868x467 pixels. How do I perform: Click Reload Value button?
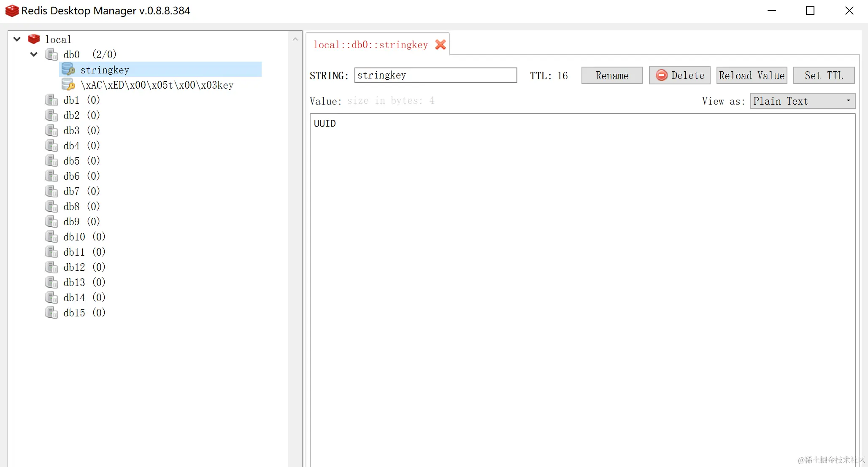pyautogui.click(x=751, y=76)
